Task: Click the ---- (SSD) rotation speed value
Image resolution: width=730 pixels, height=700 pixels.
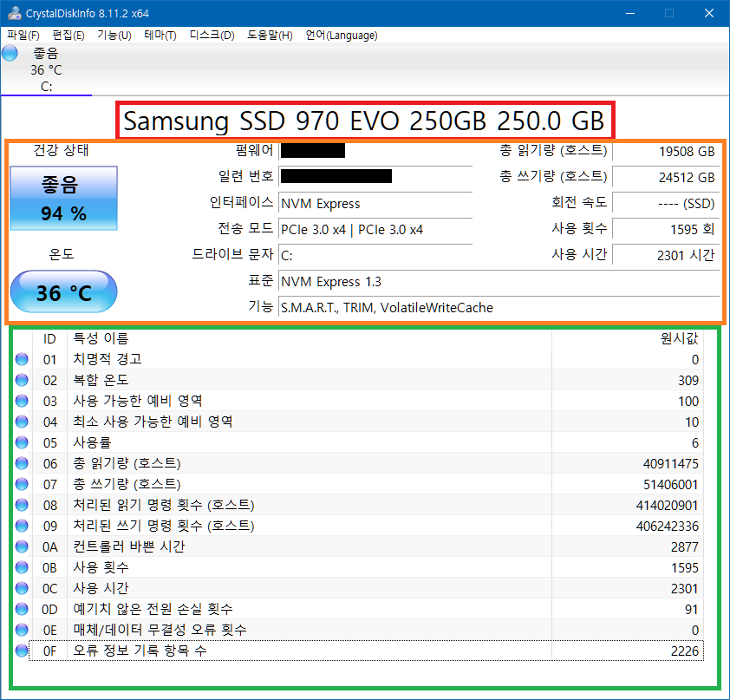Action: pos(666,204)
